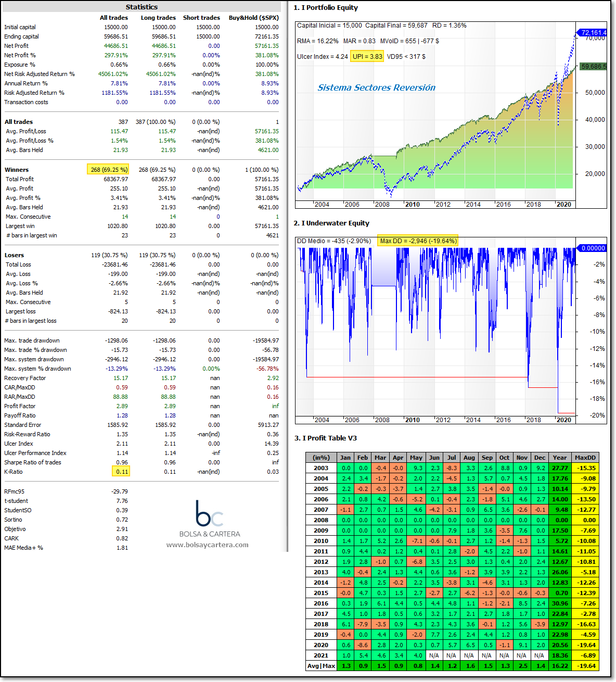The height and width of the screenshot is (682, 616).
Task: Select the "t-student" row label
Action: point(16,501)
